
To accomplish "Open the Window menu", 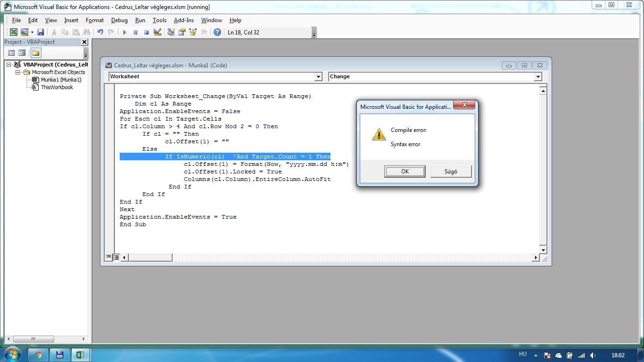I will click(212, 20).
